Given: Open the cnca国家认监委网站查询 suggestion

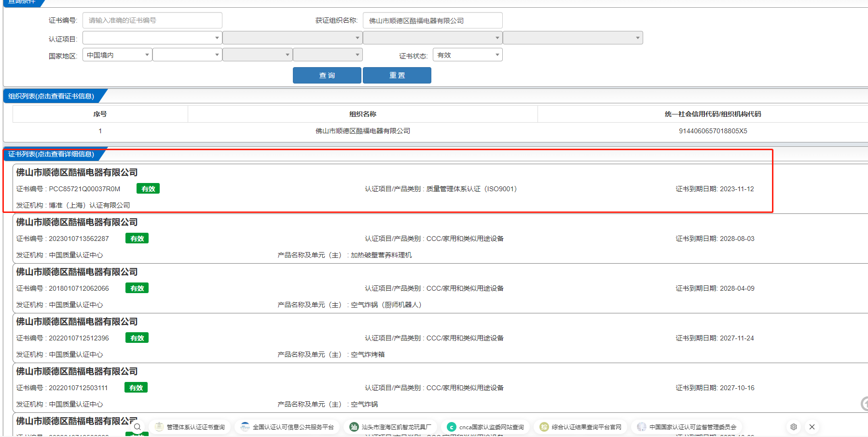Looking at the screenshot, I should tap(485, 427).
